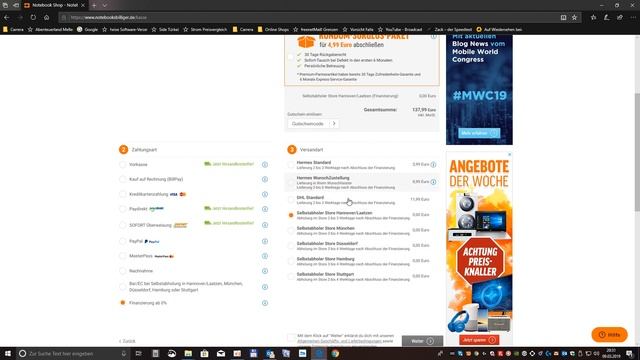Toggle reading view icon in address bar
Screen dimensions: 640x360
pos(563,18)
